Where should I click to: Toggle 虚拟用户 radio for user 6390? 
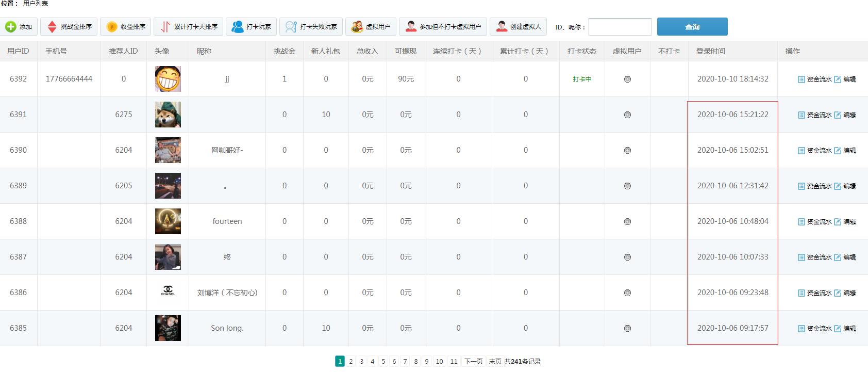coord(627,151)
